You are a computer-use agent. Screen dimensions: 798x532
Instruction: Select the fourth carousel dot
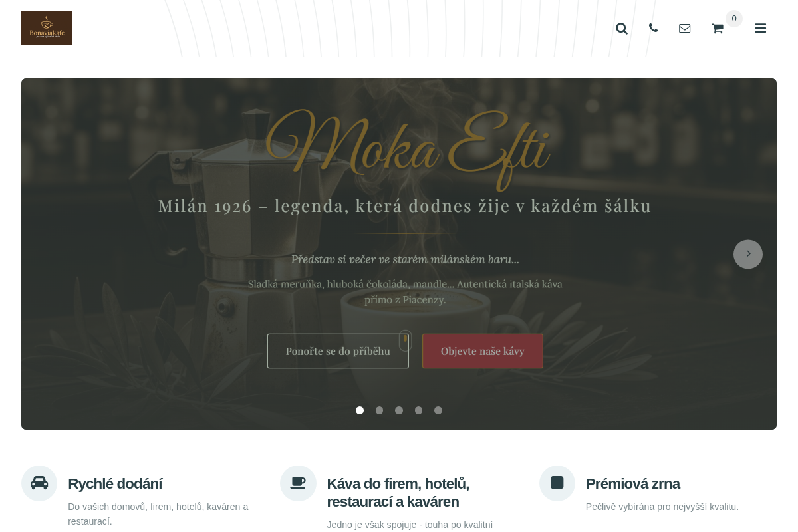coord(418,410)
